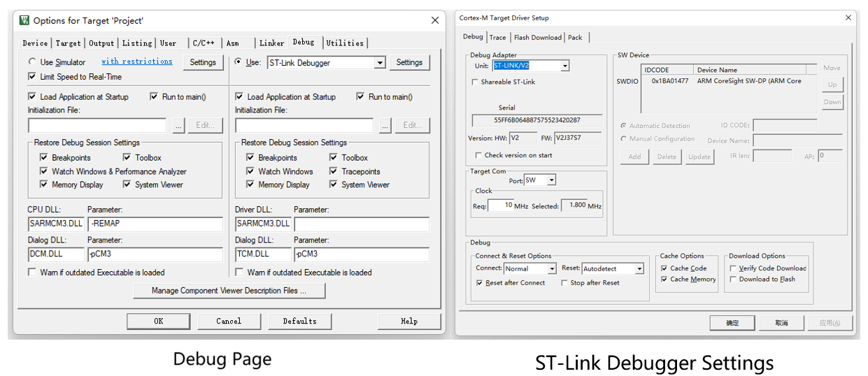Toggle the Tracepoints checkbox
Viewport: 868px width, 376px height.
point(334,171)
